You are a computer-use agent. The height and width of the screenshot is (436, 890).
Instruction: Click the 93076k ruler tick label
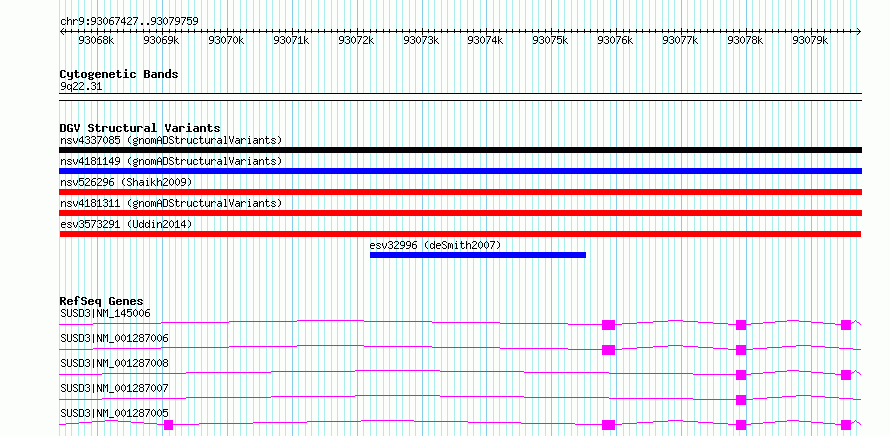pos(615,40)
